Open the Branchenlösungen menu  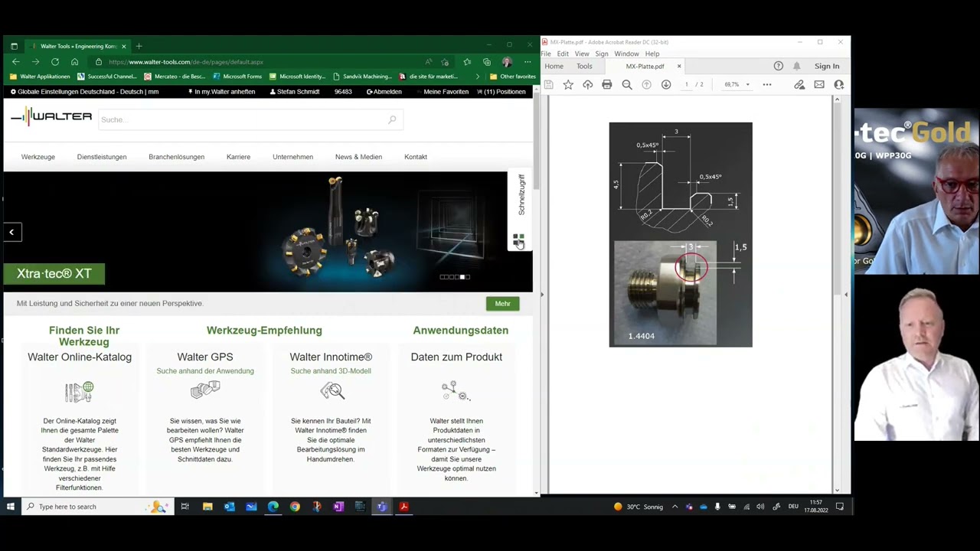tap(177, 157)
